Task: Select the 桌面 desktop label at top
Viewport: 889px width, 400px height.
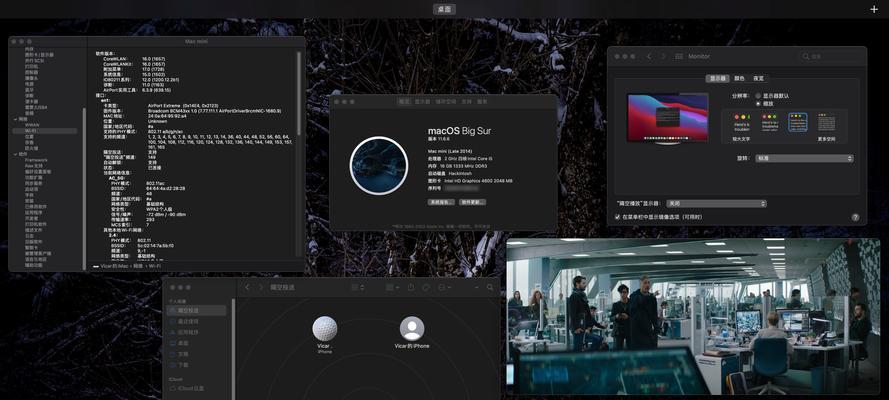Action: click(x=444, y=9)
